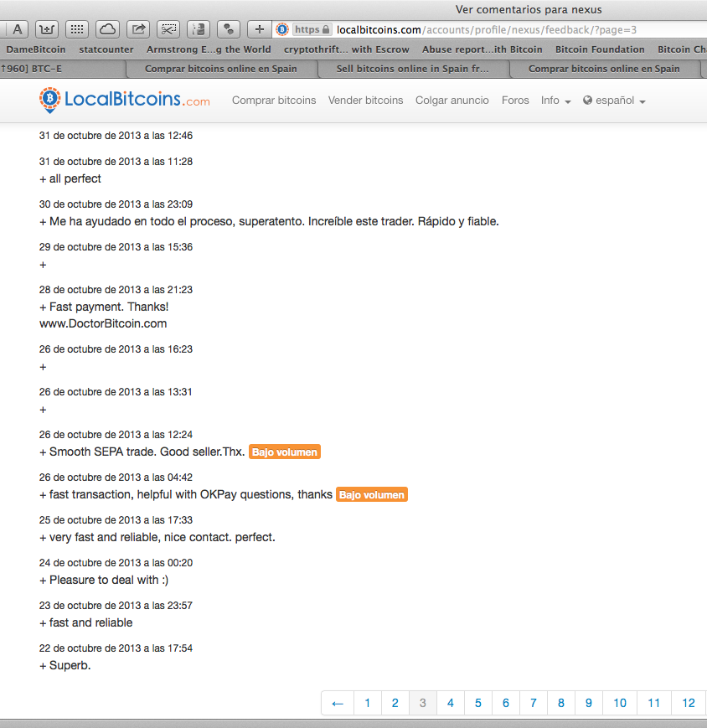Click the downloads tray toolbar icon
Image resolution: width=707 pixels, height=728 pixels.
point(46,29)
